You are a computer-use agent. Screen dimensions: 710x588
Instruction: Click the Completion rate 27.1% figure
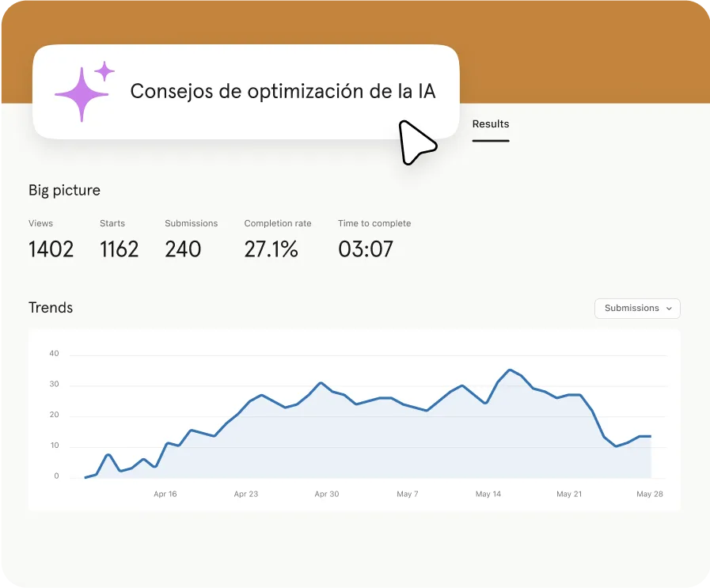click(x=271, y=249)
